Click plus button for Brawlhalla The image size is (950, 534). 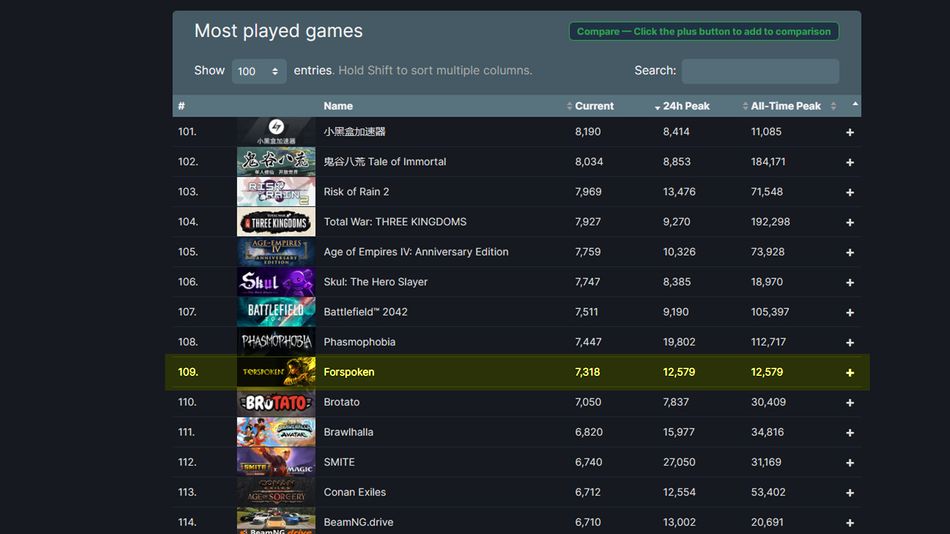(849, 433)
